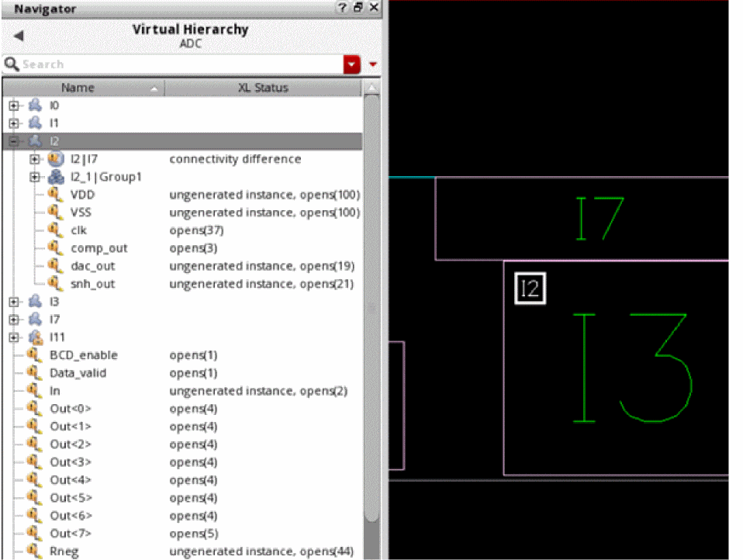Open the red search history dropdown

tap(351, 64)
